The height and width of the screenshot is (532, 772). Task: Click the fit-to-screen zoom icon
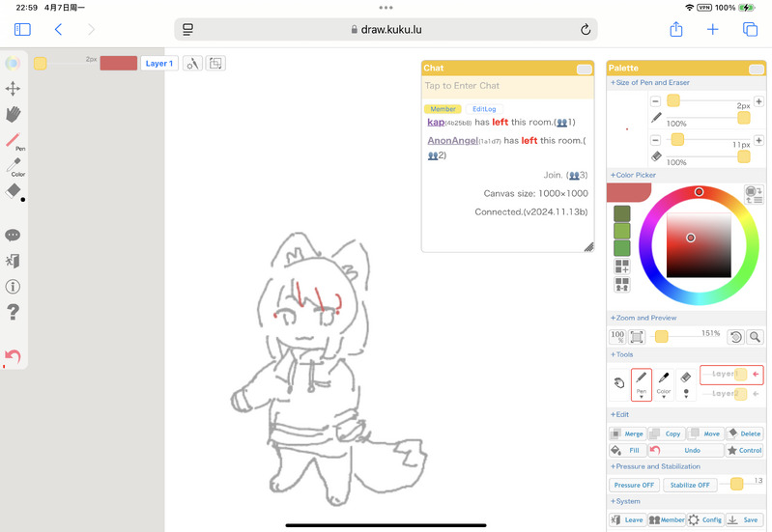637,337
